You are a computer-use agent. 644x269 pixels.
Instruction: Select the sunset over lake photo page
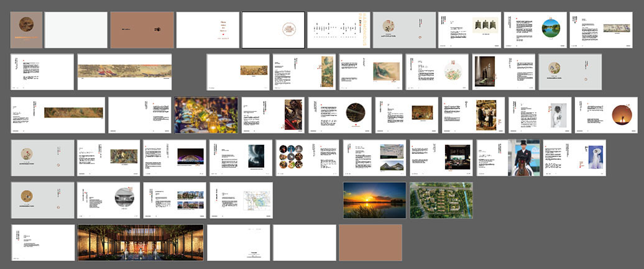coord(374,199)
